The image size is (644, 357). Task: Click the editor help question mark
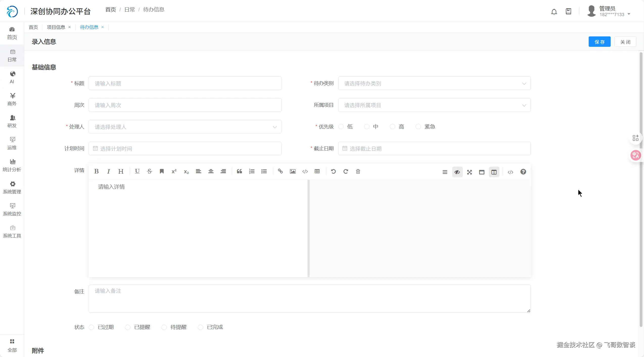click(x=523, y=172)
